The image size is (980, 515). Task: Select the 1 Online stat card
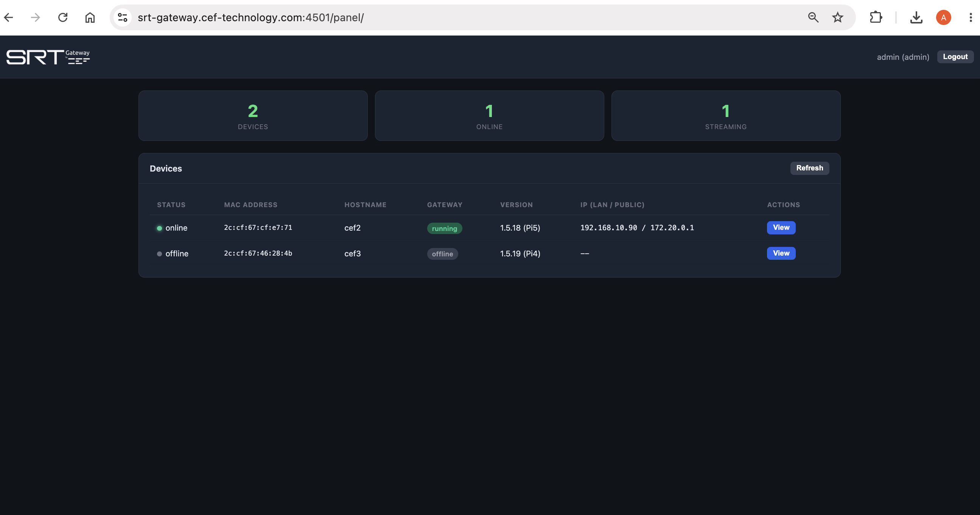click(489, 116)
